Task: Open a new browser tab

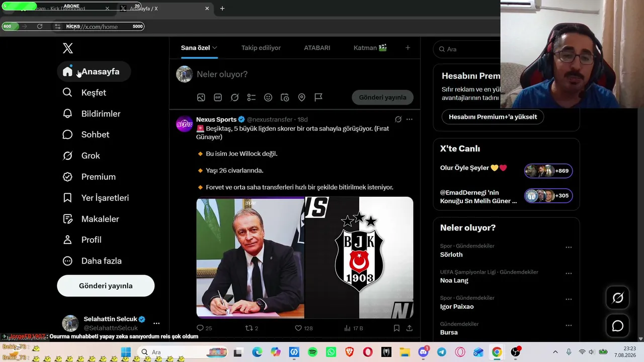Action: point(222,9)
